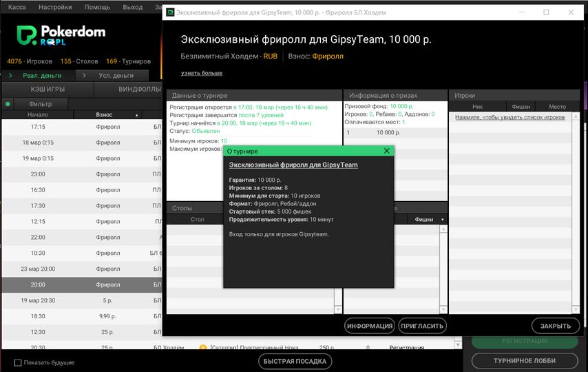Toggle the 'Показать будущие' checkbox
Image resolution: width=588 pixels, height=372 pixels.
[18, 362]
